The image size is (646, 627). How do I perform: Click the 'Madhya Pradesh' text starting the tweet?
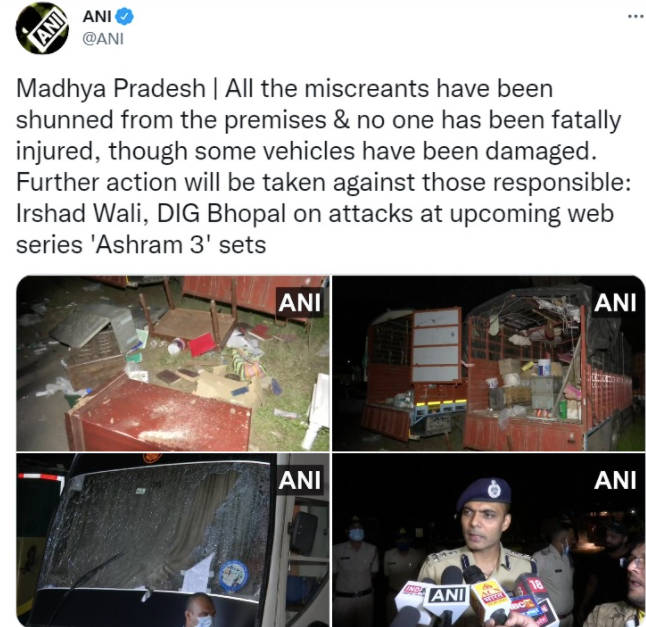click(x=111, y=89)
